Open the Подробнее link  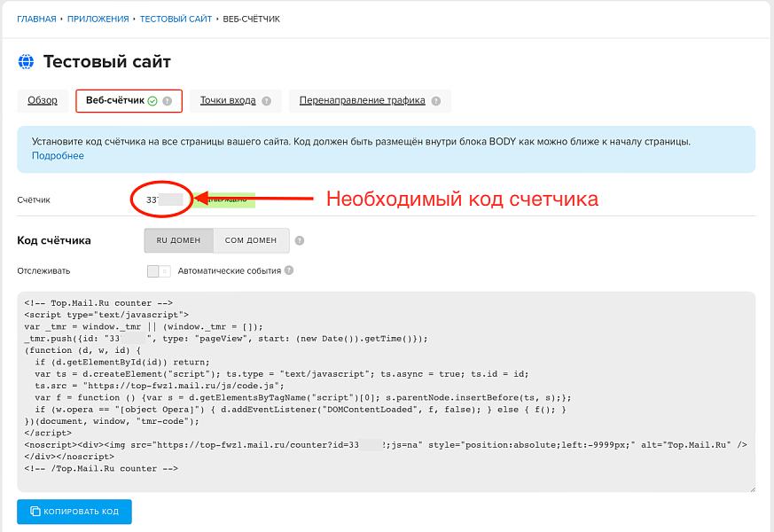coord(56,156)
